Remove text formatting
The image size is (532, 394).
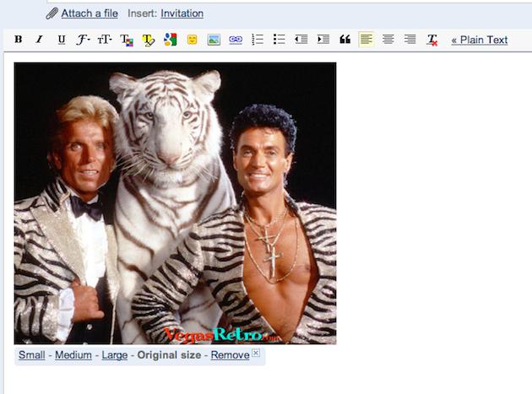[432, 40]
